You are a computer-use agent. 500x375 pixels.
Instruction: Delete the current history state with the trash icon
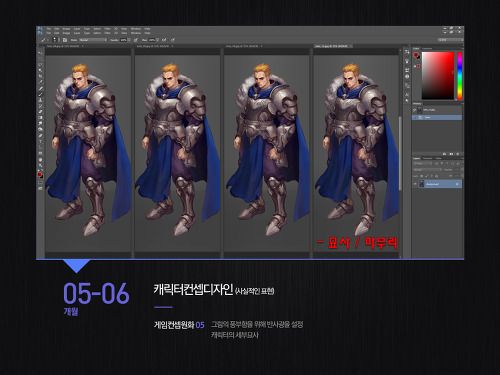(x=458, y=154)
